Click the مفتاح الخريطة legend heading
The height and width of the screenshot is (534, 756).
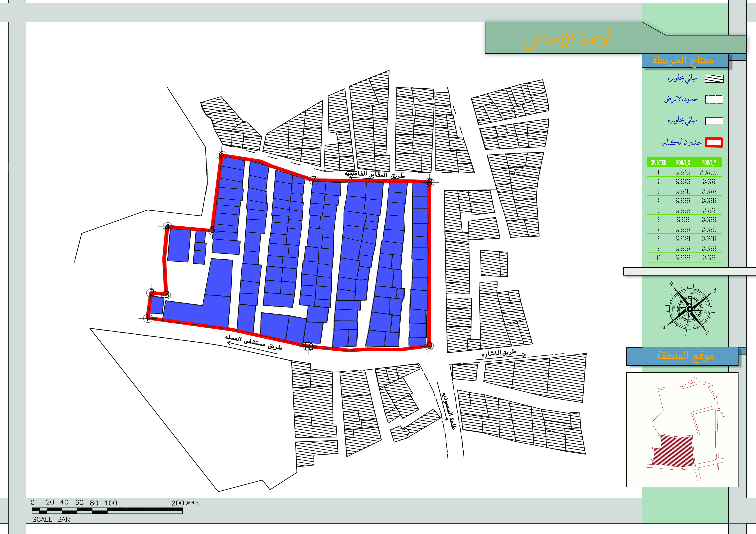point(683,61)
